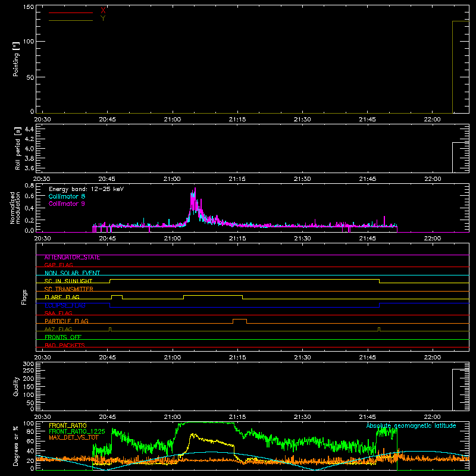
Task: Click the 150 tick on Quality axis
Action: point(29,387)
